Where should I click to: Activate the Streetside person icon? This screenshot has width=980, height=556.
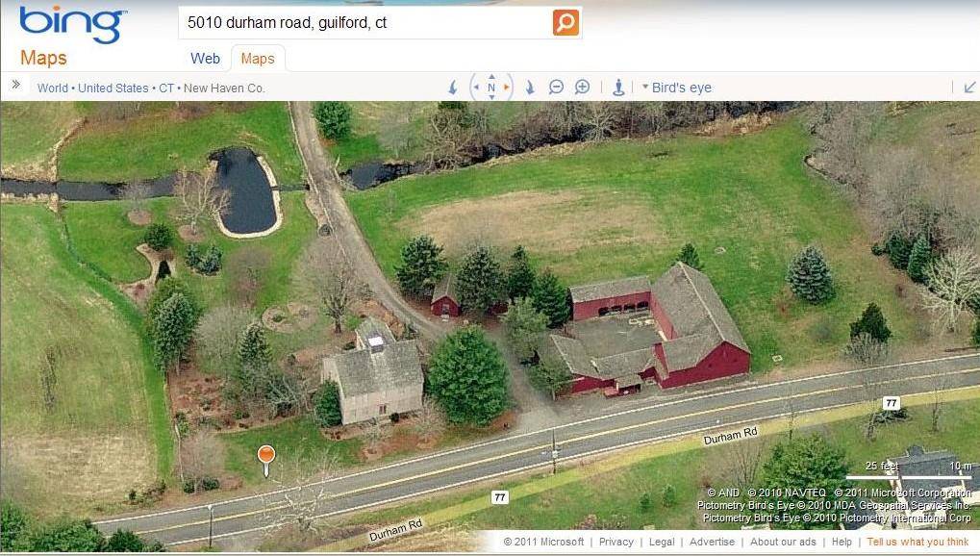pyautogui.click(x=618, y=88)
